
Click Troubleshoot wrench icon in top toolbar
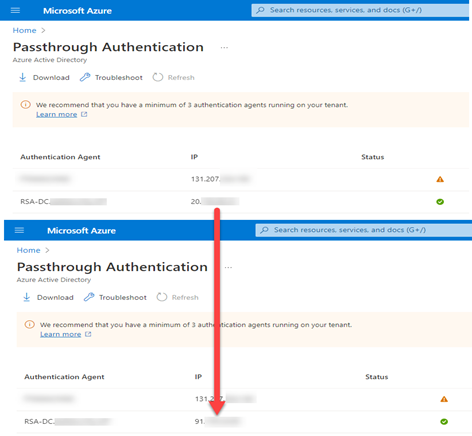(85, 77)
